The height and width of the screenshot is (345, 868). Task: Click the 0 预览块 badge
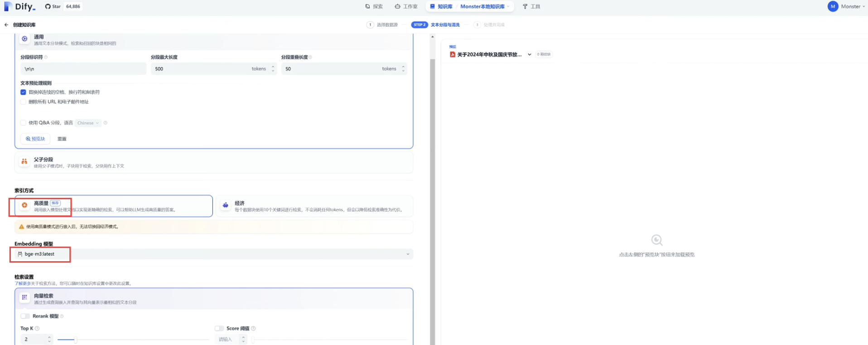(x=544, y=54)
